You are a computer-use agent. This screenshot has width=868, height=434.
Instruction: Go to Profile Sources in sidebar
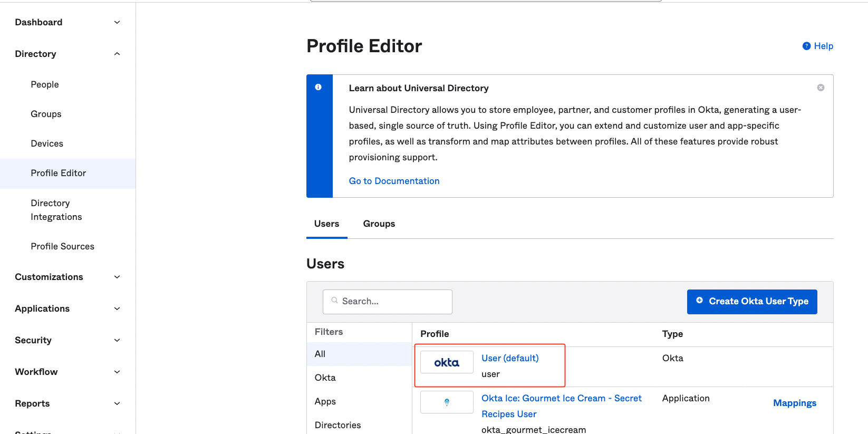[x=62, y=246]
